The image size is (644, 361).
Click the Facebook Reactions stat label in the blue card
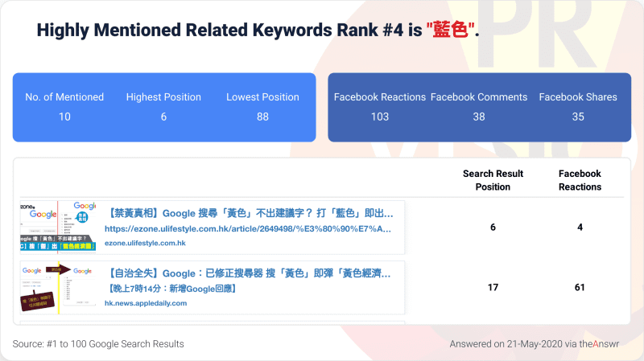tap(379, 97)
